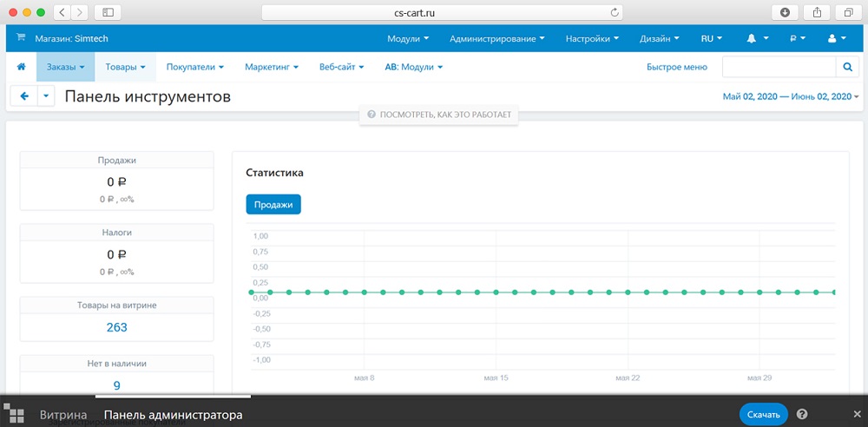Click the blue back arrow button
The width and height of the screenshot is (868, 427).
[x=23, y=95]
